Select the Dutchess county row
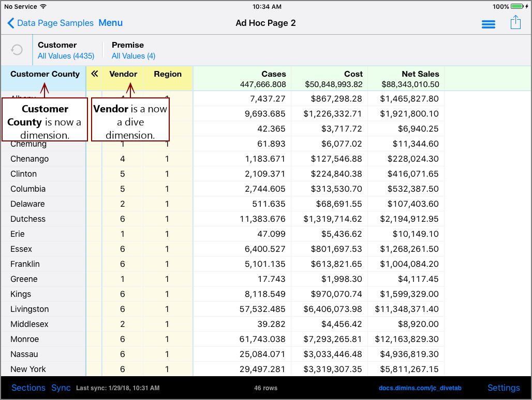 [x=28, y=219]
